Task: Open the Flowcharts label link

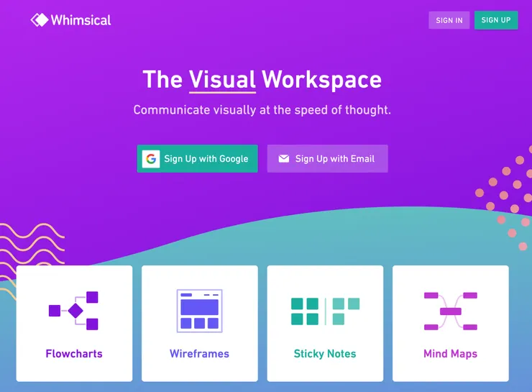Action: 74,354
